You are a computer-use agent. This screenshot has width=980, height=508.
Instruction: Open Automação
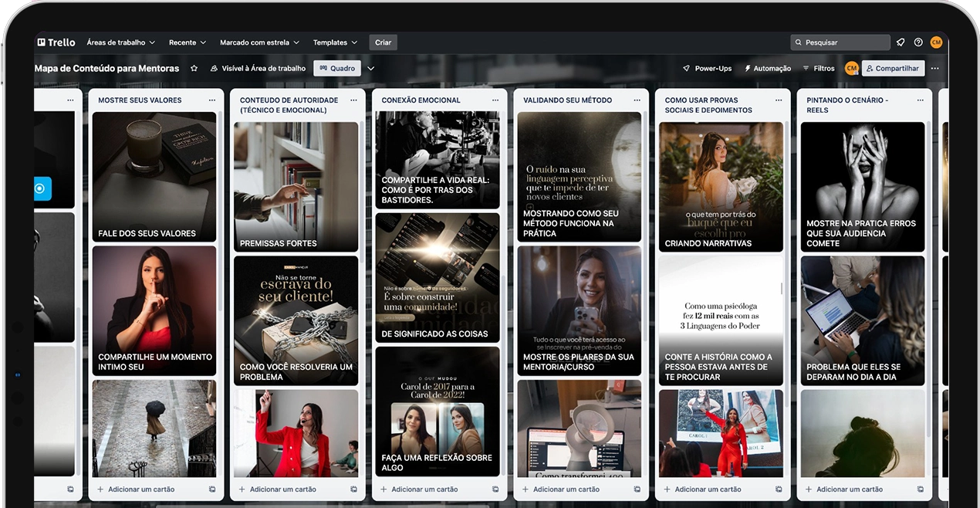(x=768, y=68)
